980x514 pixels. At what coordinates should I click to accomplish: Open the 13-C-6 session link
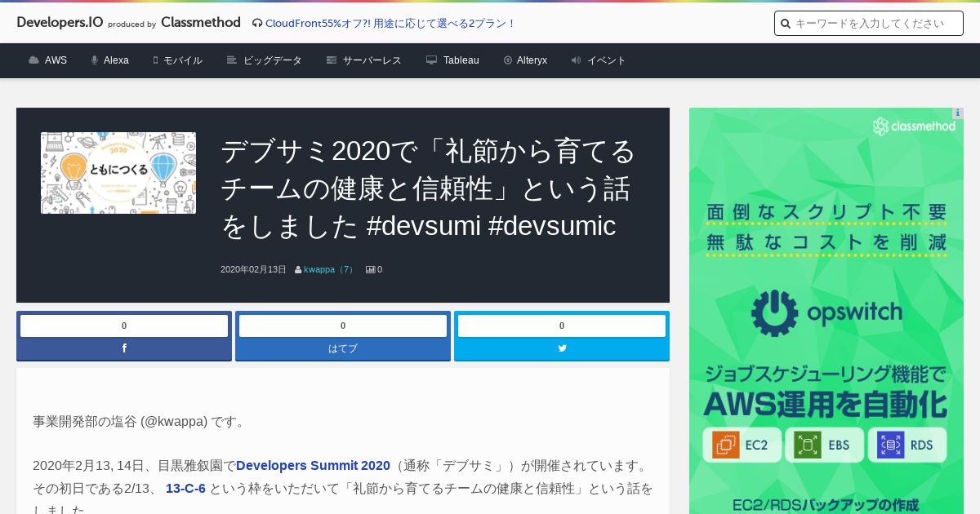(x=185, y=489)
